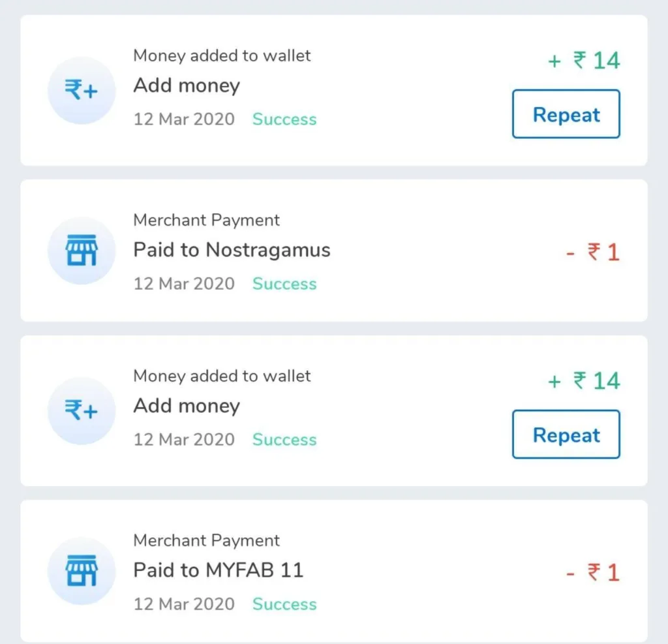Click the - ₹1 amount for Nostragamus
This screenshot has width=668, height=644.
click(x=593, y=253)
